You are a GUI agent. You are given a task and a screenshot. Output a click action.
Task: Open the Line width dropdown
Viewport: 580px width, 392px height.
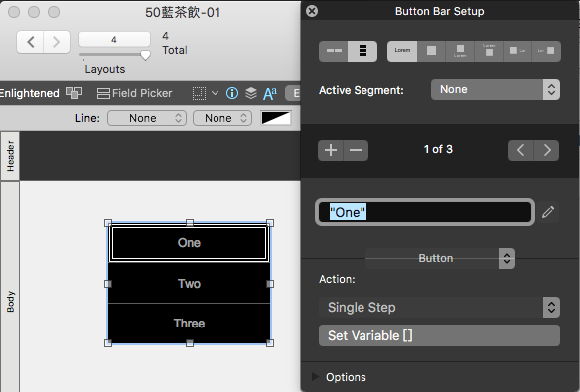coord(222,118)
